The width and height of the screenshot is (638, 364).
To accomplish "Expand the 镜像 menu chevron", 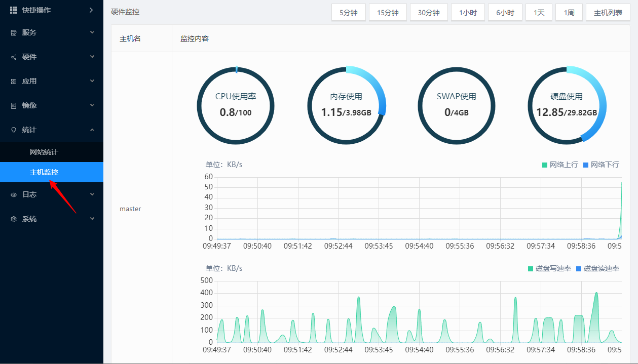I will [x=92, y=105].
